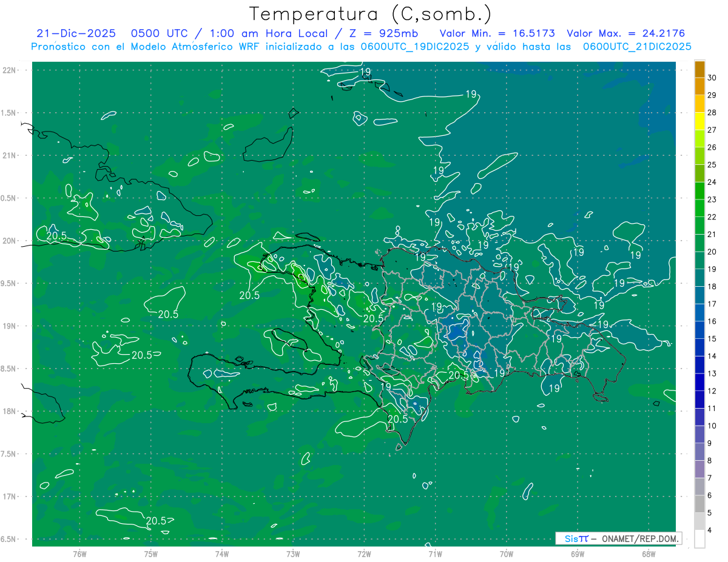This screenshot has width=728, height=562.
Task: Click the colorbar label "21"
Action: (712, 235)
